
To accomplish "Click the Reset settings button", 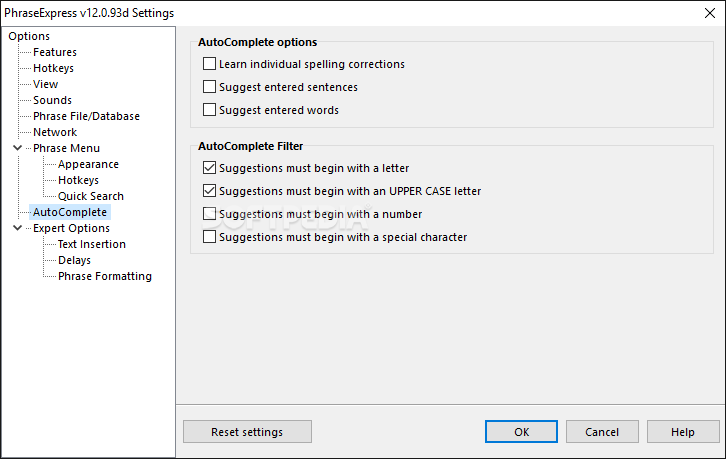I will (x=247, y=432).
